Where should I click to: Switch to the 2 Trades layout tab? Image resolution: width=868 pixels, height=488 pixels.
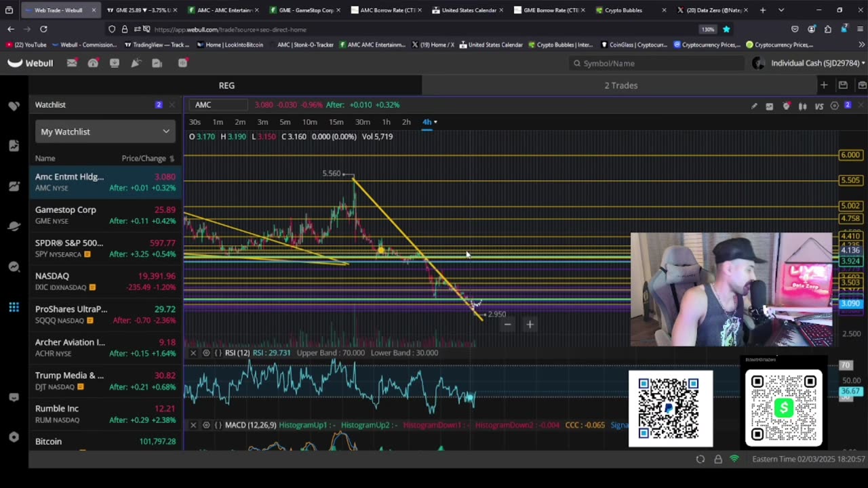(x=620, y=85)
